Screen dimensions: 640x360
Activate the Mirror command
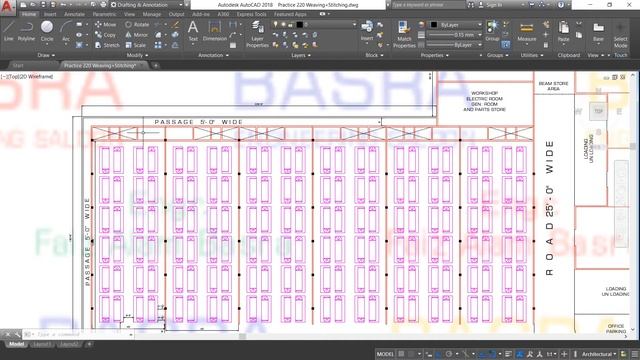137,35
